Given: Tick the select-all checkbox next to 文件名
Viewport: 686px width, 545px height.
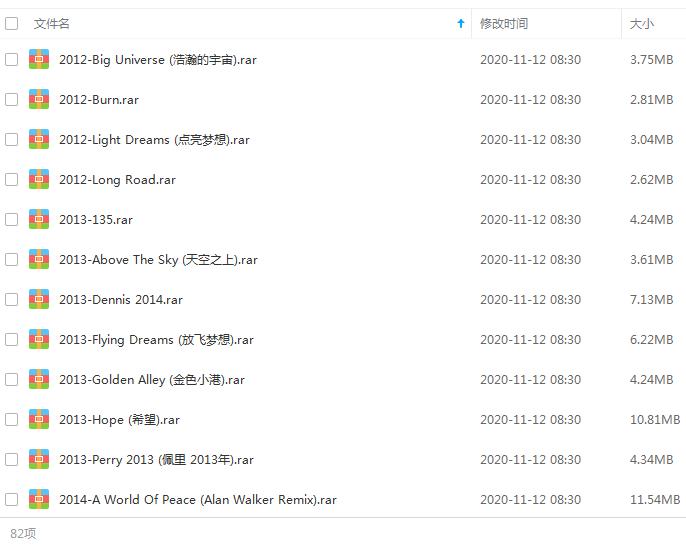Looking at the screenshot, I should coord(11,23).
